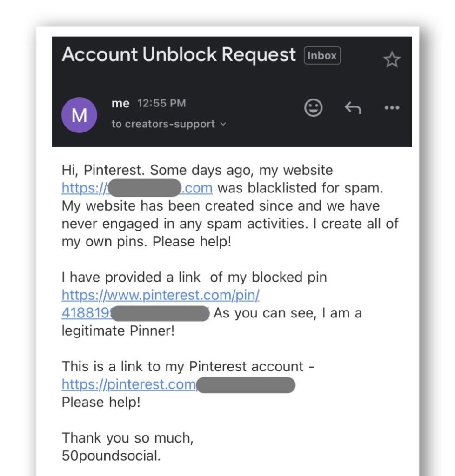
Task: Click the sender name 'me'
Action: [120, 104]
